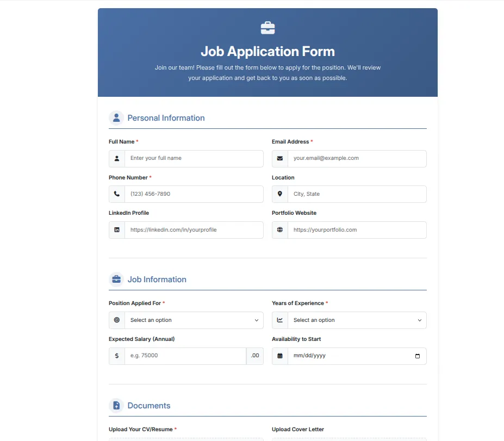This screenshot has width=504, height=441.
Task: Open the date picker for Availability to Start
Action: (417, 356)
